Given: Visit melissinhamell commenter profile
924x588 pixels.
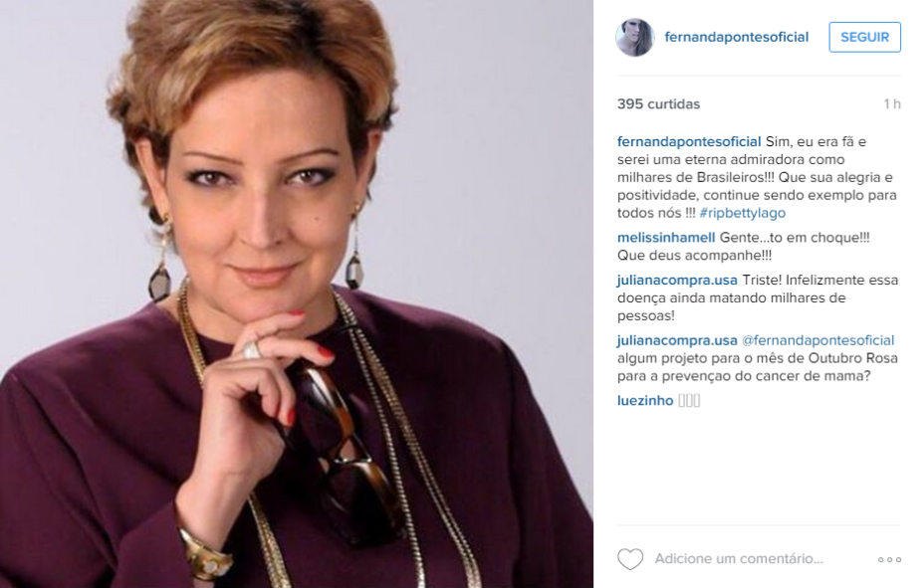Looking at the screenshot, I should coord(666,238).
